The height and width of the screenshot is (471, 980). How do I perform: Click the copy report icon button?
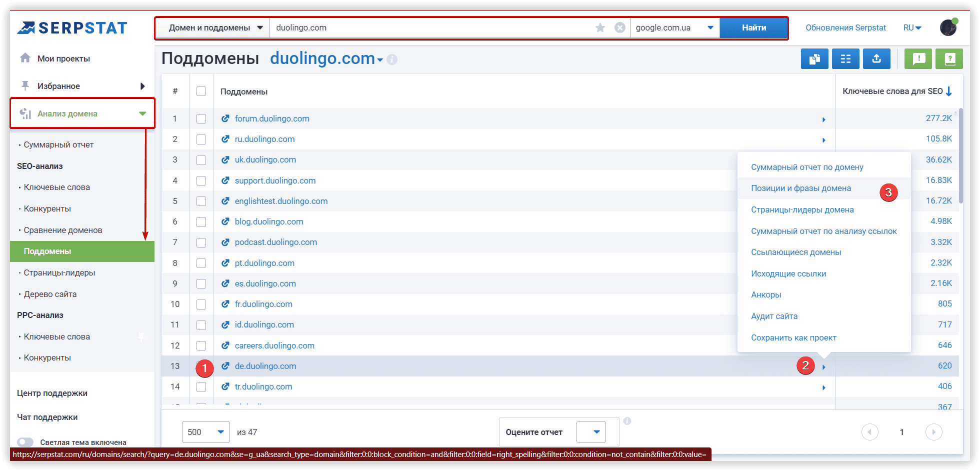(814, 59)
